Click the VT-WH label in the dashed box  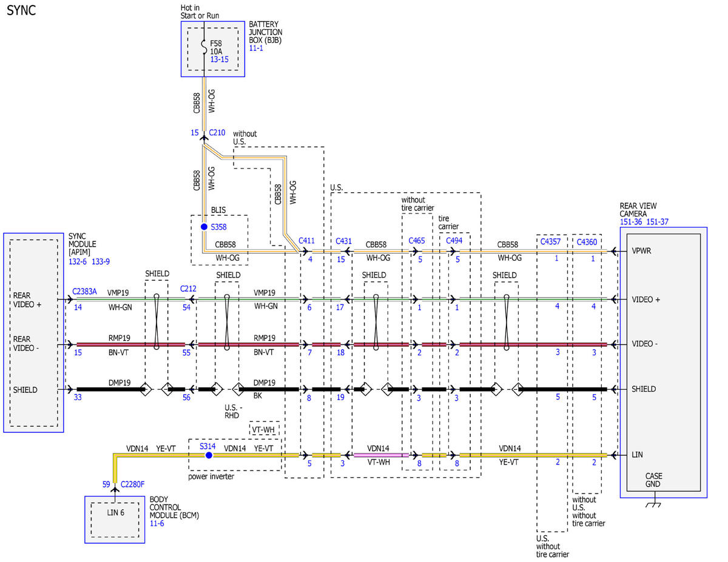pyautogui.click(x=265, y=429)
